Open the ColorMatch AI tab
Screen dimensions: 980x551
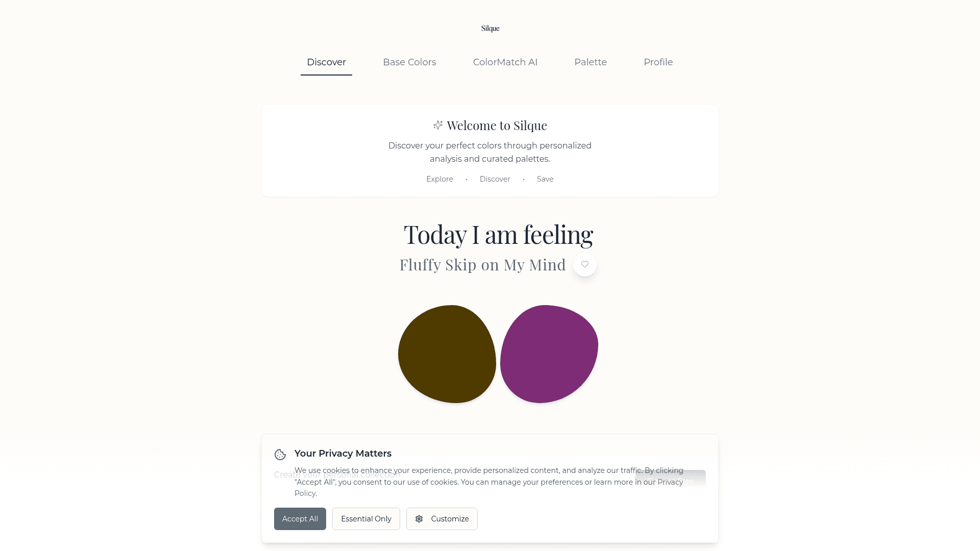point(505,62)
